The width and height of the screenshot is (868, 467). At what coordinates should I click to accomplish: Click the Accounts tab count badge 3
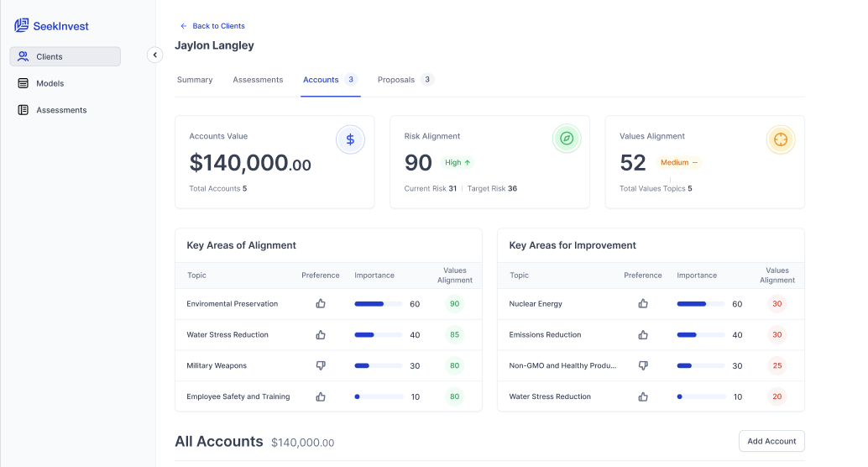[350, 79]
